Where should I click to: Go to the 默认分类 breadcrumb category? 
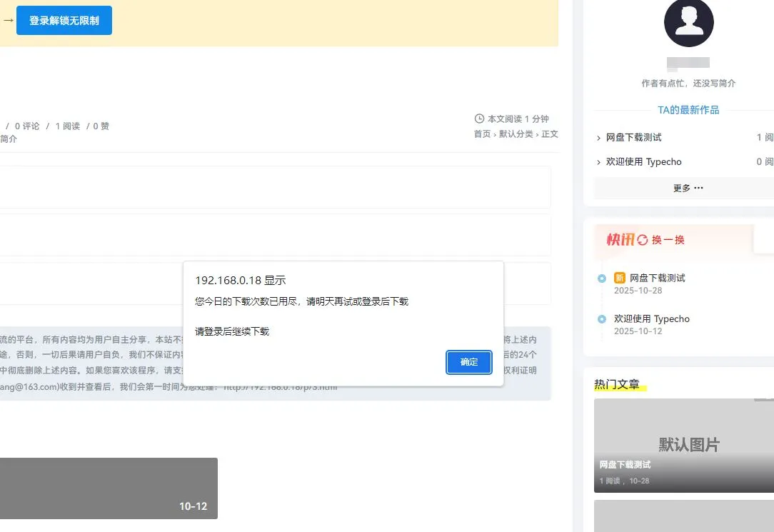516,134
